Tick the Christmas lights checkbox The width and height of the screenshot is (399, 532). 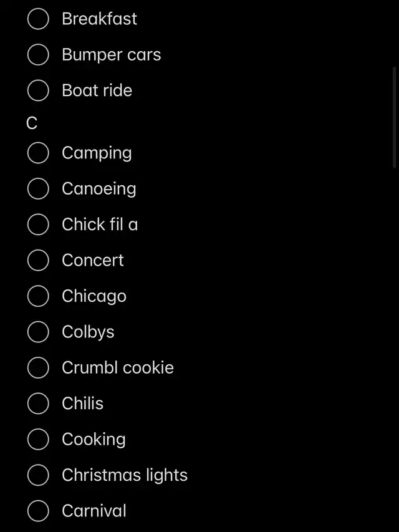pyautogui.click(x=38, y=475)
